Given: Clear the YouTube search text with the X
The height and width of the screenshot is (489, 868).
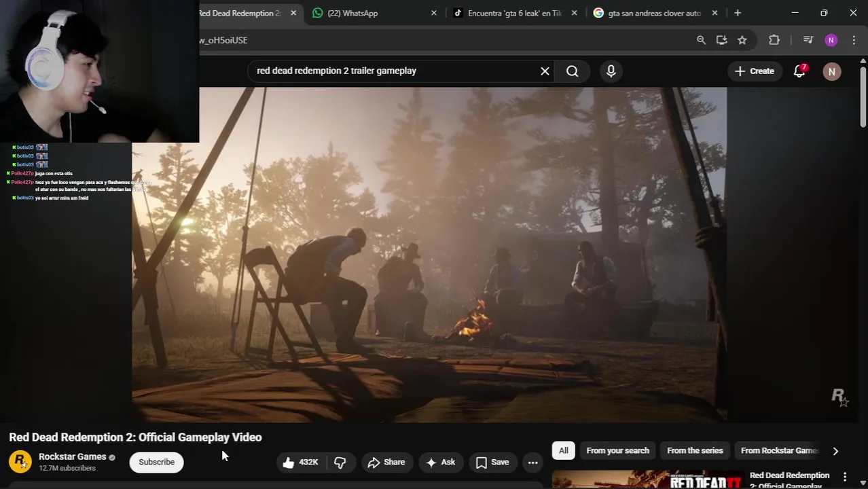Looking at the screenshot, I should pos(545,71).
